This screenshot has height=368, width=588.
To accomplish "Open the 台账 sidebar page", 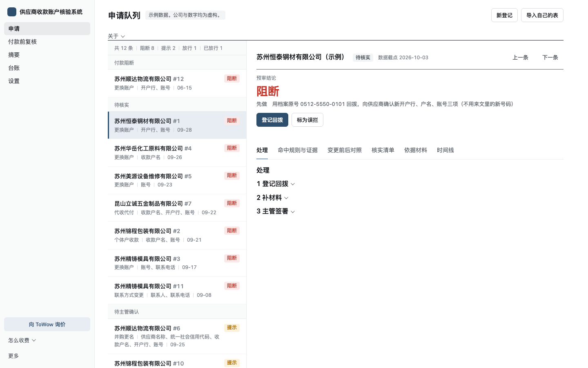I will point(47,68).
